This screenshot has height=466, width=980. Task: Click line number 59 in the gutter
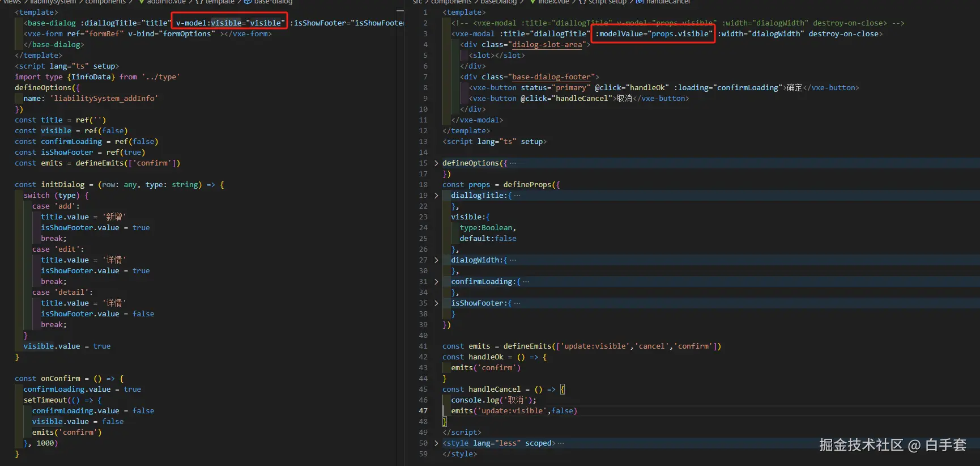tap(423, 454)
